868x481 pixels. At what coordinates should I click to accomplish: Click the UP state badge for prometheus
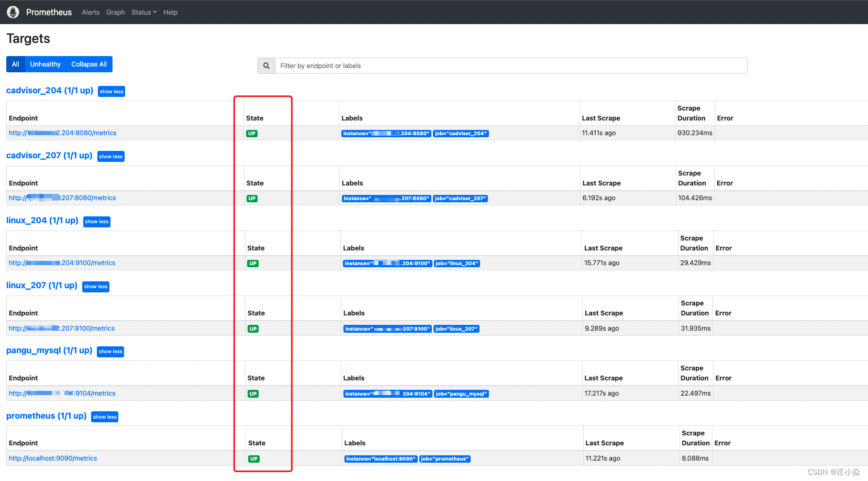pyautogui.click(x=254, y=459)
